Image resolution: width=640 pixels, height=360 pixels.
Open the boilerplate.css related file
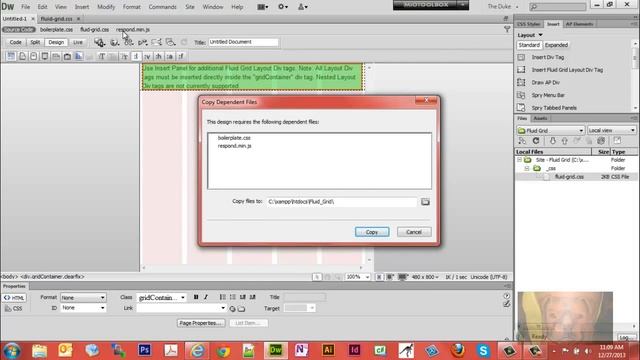click(x=56, y=29)
